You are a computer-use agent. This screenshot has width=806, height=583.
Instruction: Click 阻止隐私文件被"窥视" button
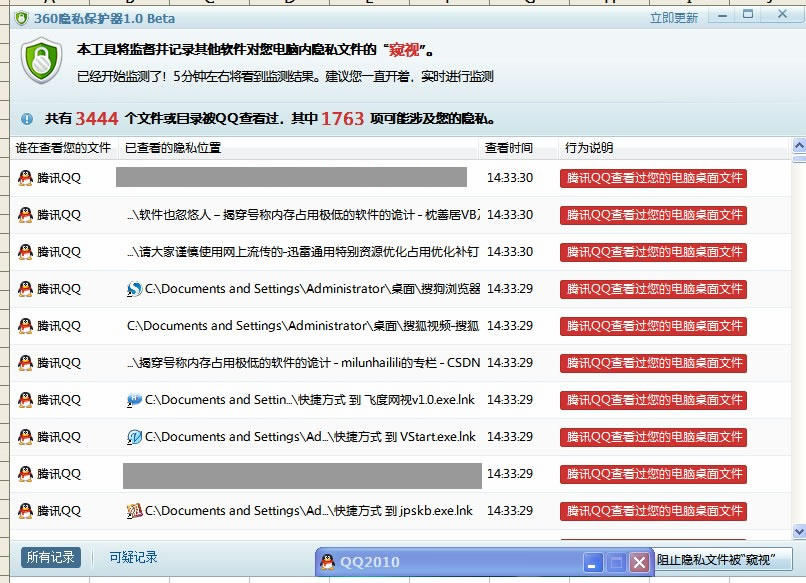[x=724, y=559]
